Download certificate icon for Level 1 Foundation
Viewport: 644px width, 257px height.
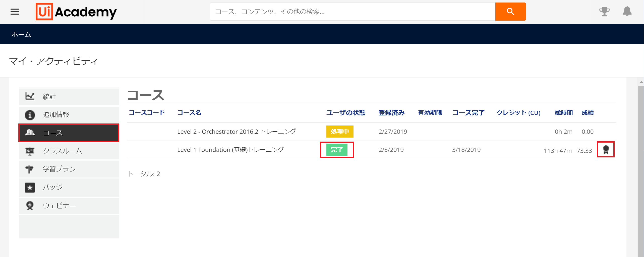(606, 150)
